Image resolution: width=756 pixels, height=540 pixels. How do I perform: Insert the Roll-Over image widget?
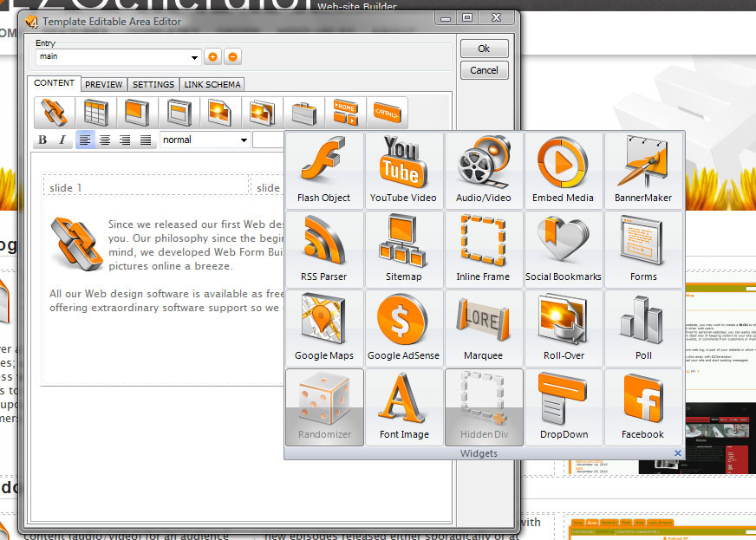tap(564, 329)
